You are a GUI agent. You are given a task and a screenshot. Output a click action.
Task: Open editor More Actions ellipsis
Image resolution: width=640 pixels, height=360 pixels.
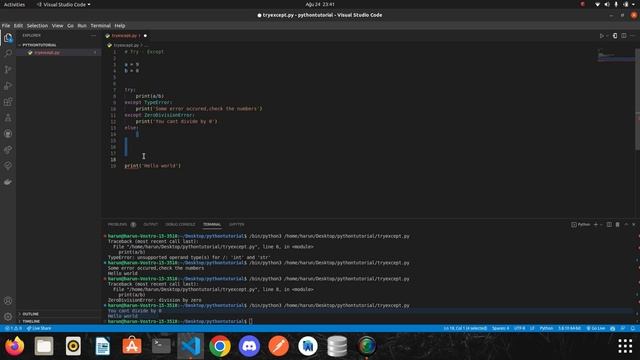click(x=632, y=36)
